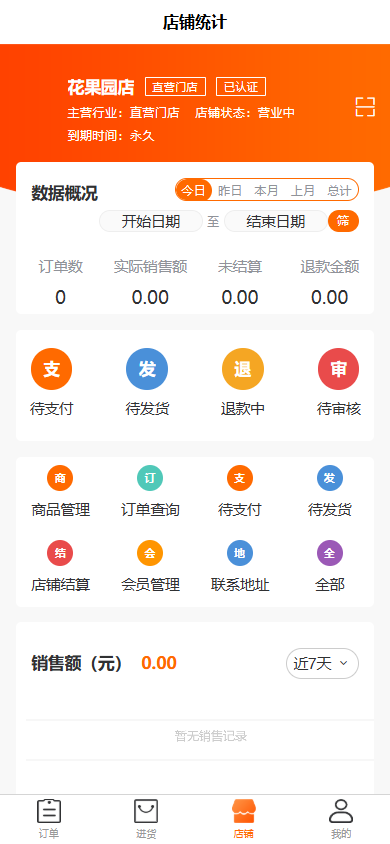The width and height of the screenshot is (390, 844).
Task: Apply the 筛 filter button
Action: coord(343,221)
